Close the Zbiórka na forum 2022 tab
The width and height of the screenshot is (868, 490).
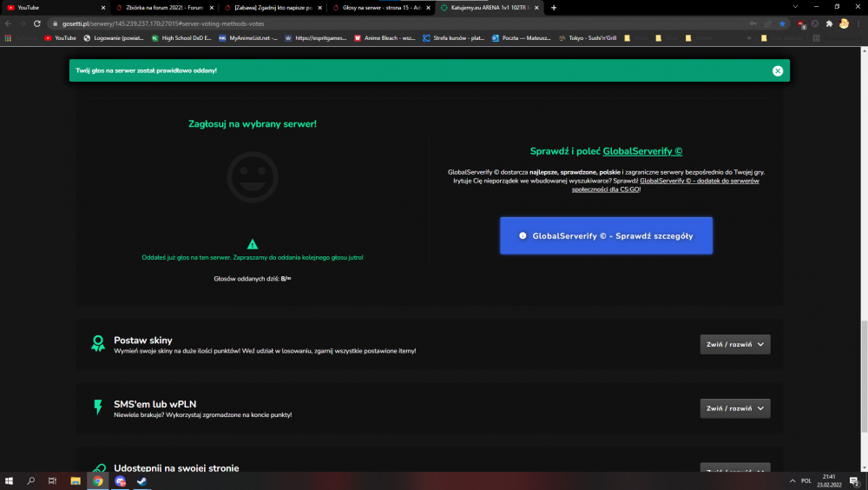coord(212,8)
